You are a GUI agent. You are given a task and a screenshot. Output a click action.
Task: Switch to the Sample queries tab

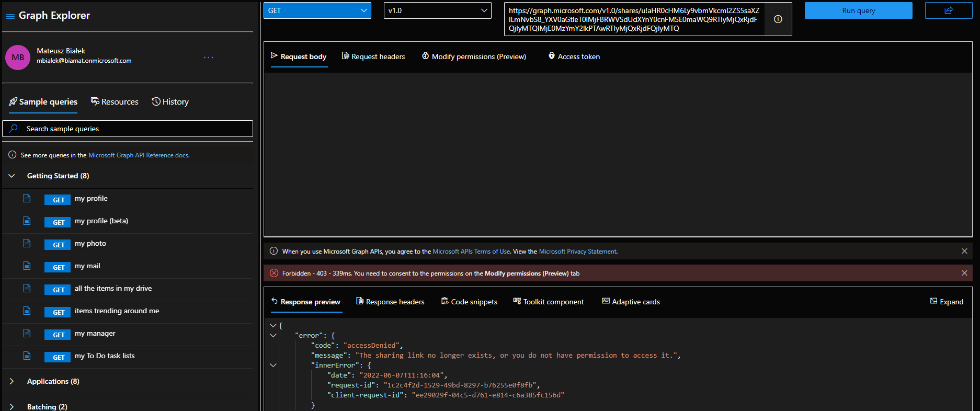tap(43, 102)
